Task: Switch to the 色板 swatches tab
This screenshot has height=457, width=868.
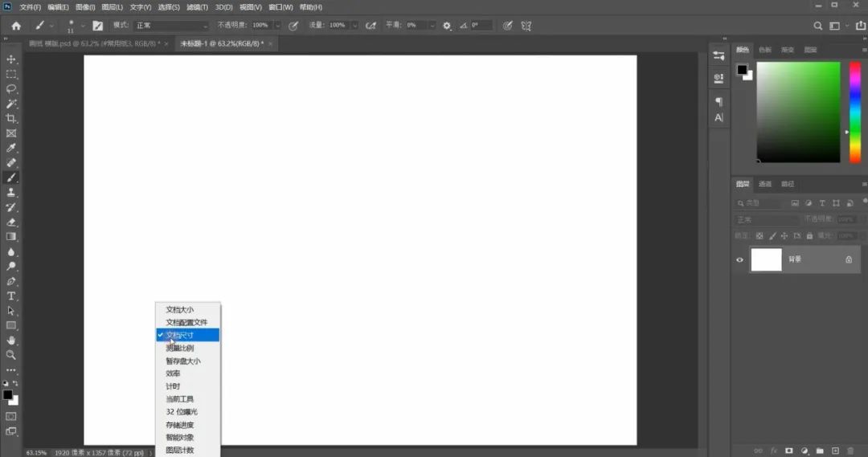Action: [x=765, y=50]
